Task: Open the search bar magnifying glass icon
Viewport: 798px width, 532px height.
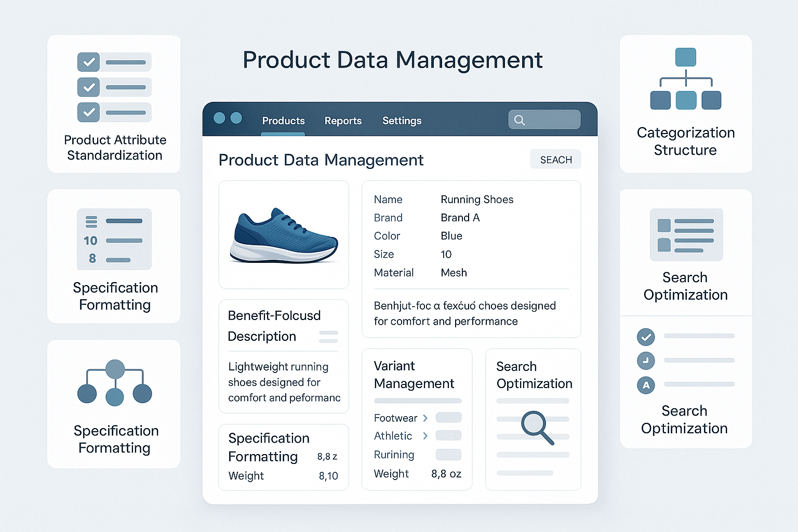Action: [519, 119]
